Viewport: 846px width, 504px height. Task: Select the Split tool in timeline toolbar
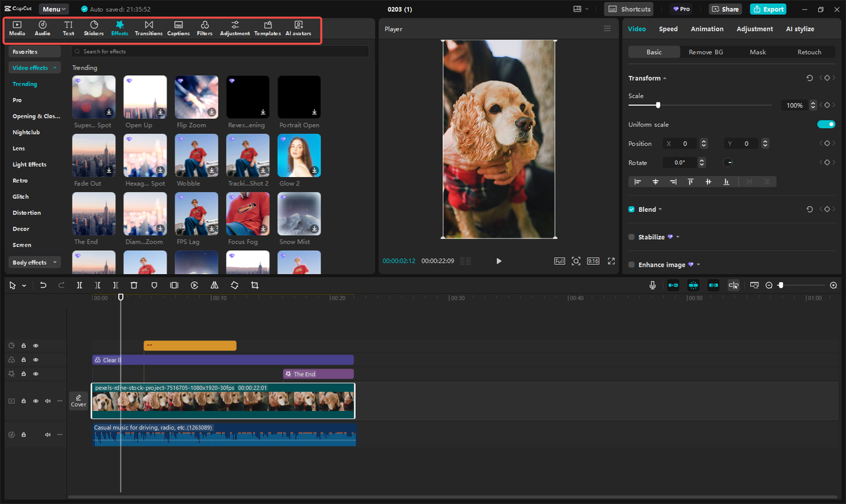click(79, 285)
